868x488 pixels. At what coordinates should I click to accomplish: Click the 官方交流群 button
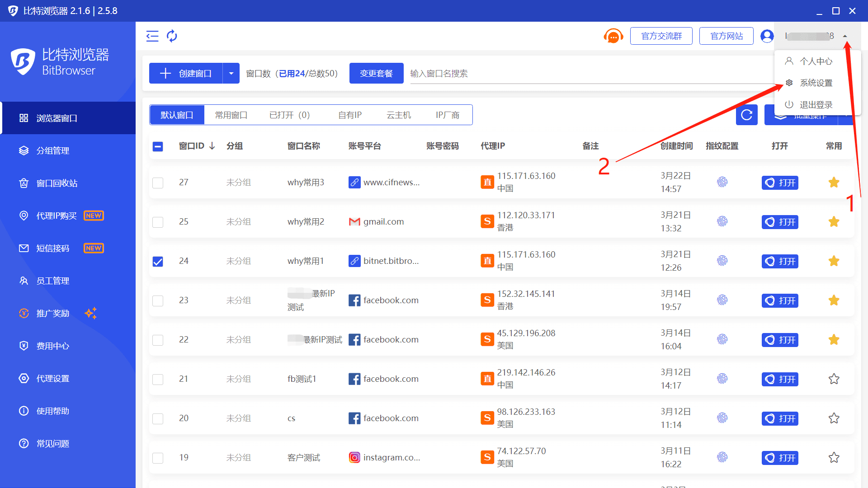pyautogui.click(x=661, y=36)
